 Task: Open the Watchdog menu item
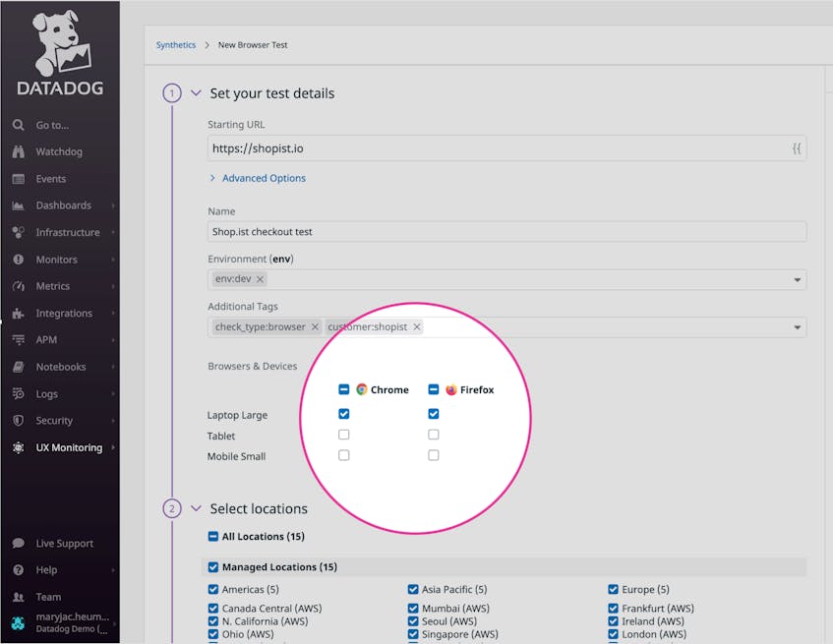59,151
